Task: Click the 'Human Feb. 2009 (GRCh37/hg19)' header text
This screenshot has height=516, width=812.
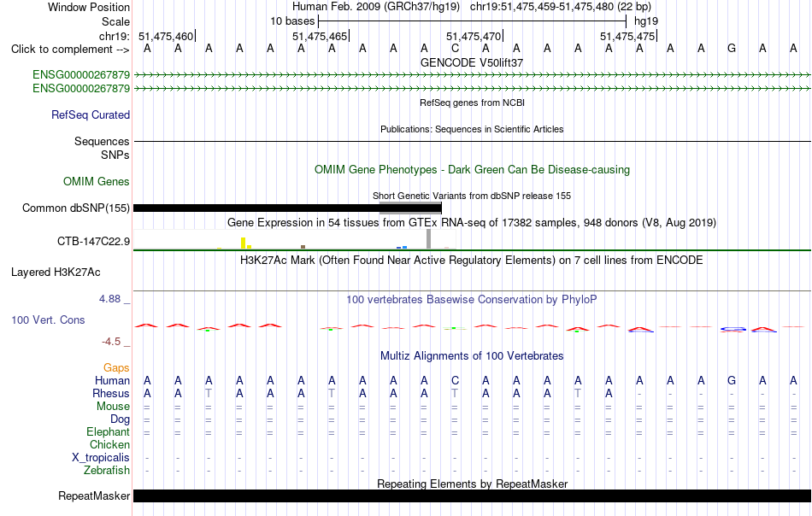Action: pyautogui.click(x=375, y=7)
